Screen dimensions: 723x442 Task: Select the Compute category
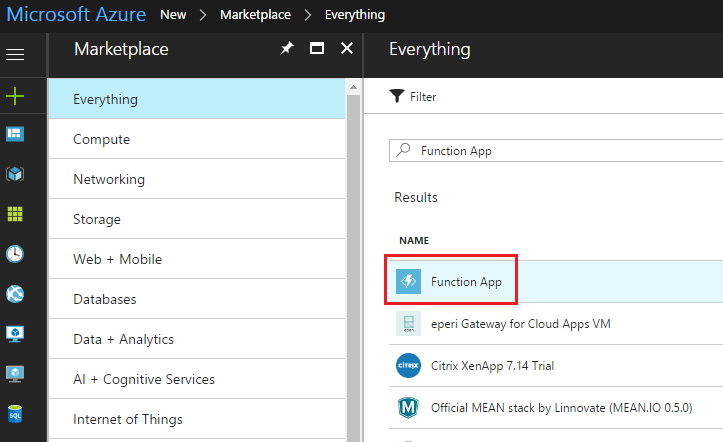coord(102,139)
